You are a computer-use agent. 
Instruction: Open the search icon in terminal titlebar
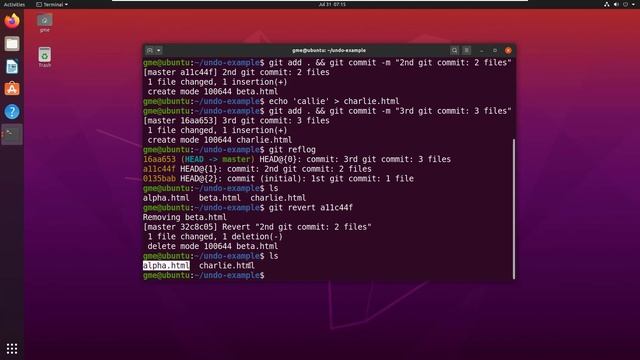point(454,50)
